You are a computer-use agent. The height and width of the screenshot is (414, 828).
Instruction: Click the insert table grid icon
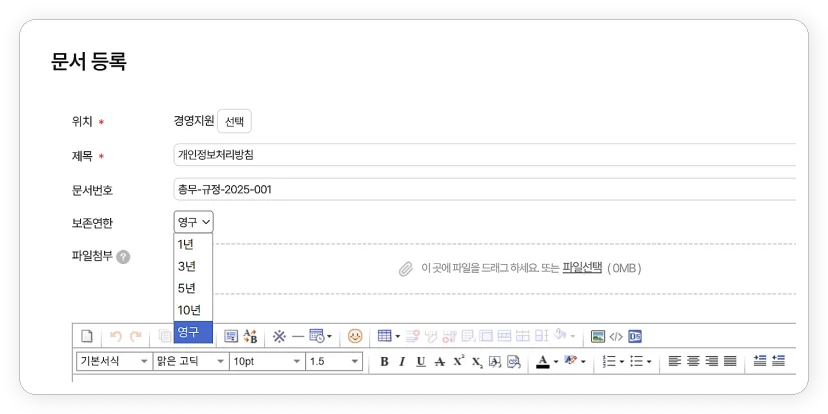click(384, 336)
